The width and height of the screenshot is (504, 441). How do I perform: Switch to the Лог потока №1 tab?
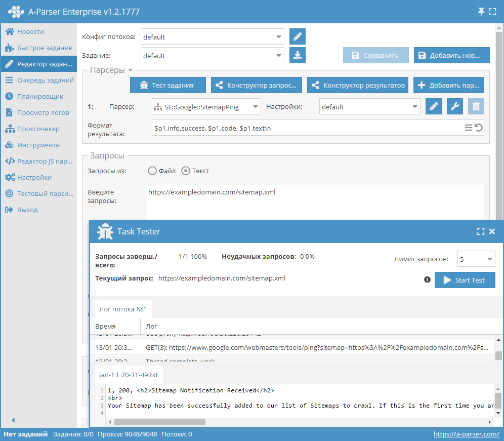[122, 309]
